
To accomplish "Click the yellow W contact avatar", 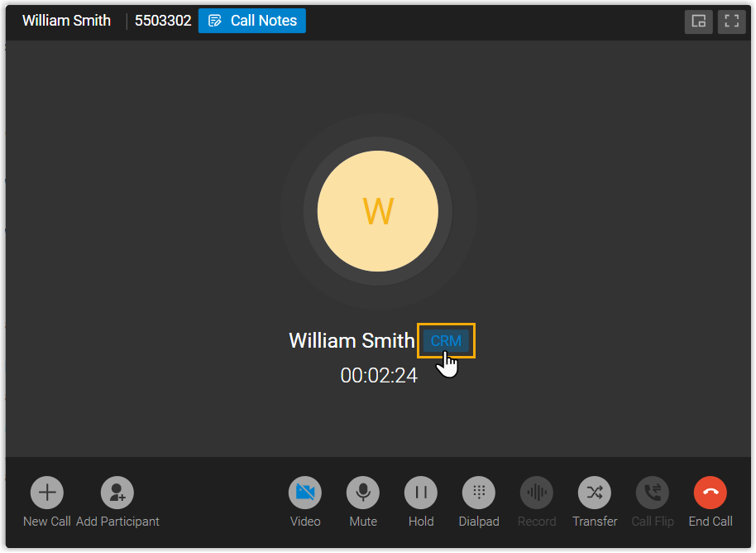I will pos(378,211).
